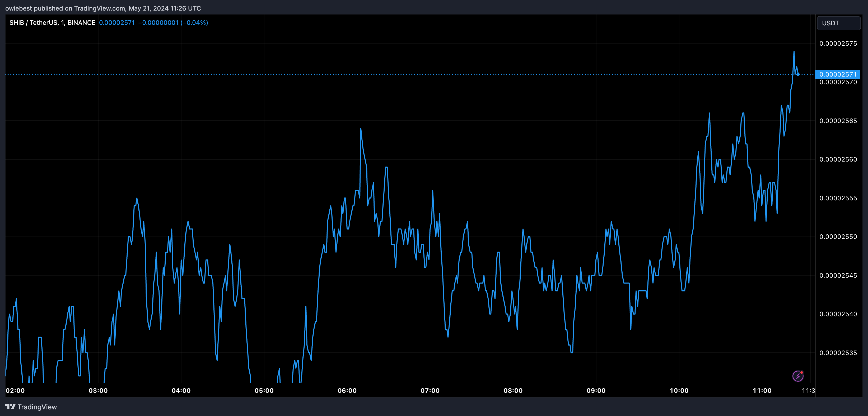The image size is (868, 416).
Task: Click the 09:00 time axis label
Action: [x=596, y=390]
